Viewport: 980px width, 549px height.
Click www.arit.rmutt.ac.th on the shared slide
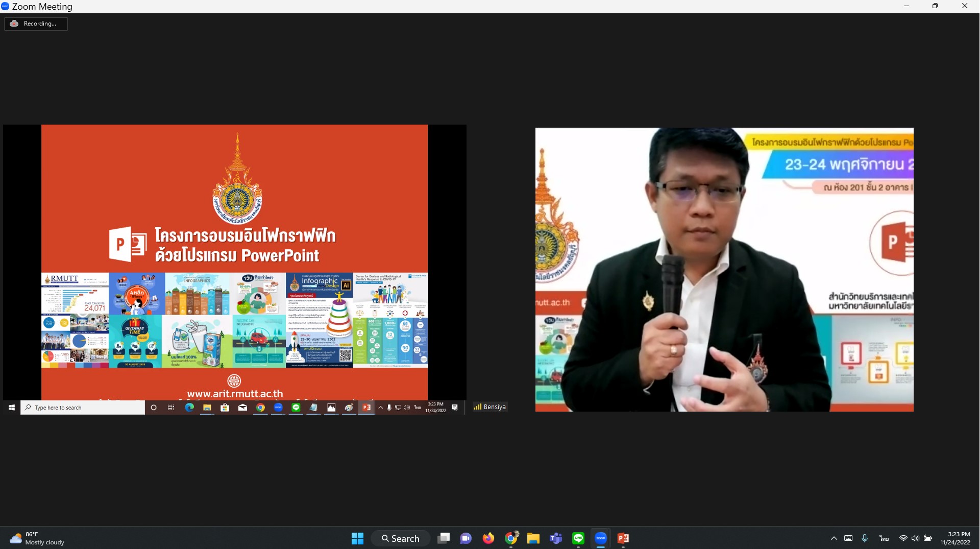[x=235, y=394]
